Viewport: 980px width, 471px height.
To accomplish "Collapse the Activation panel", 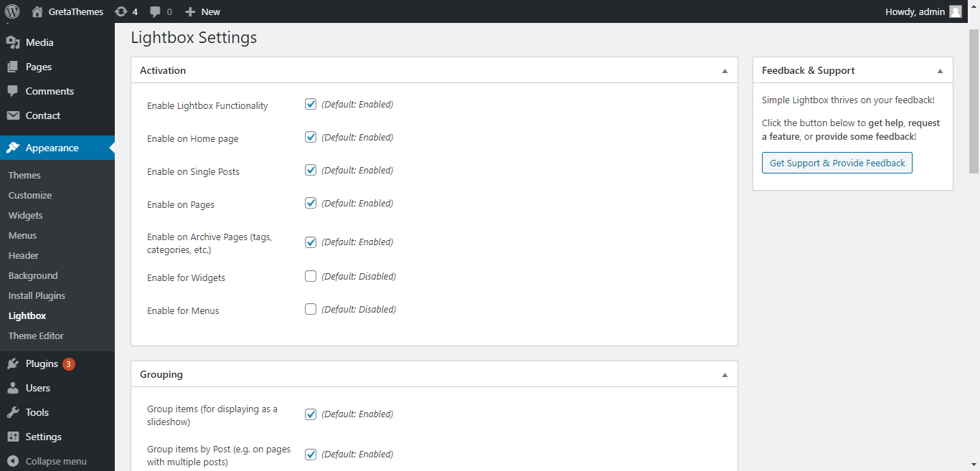I will point(725,71).
